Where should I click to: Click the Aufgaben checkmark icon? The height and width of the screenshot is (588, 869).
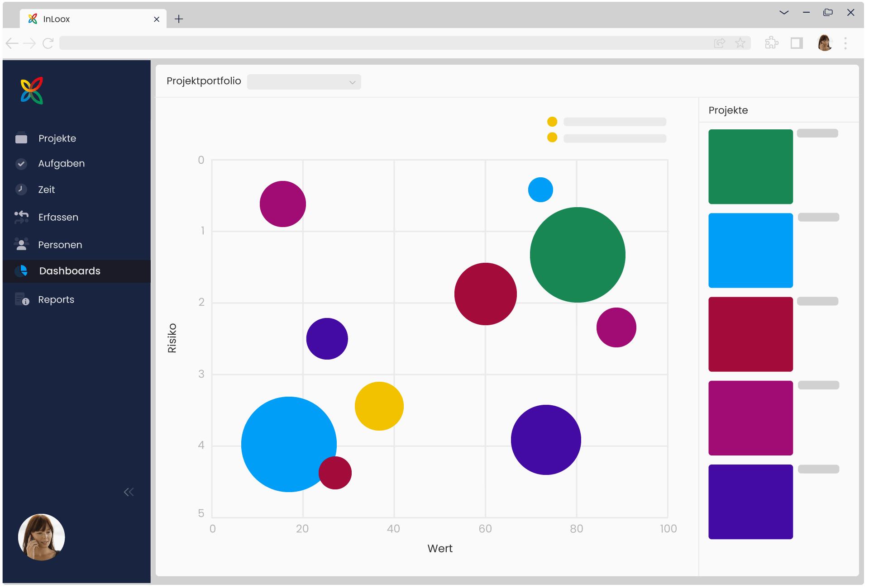pyautogui.click(x=21, y=164)
